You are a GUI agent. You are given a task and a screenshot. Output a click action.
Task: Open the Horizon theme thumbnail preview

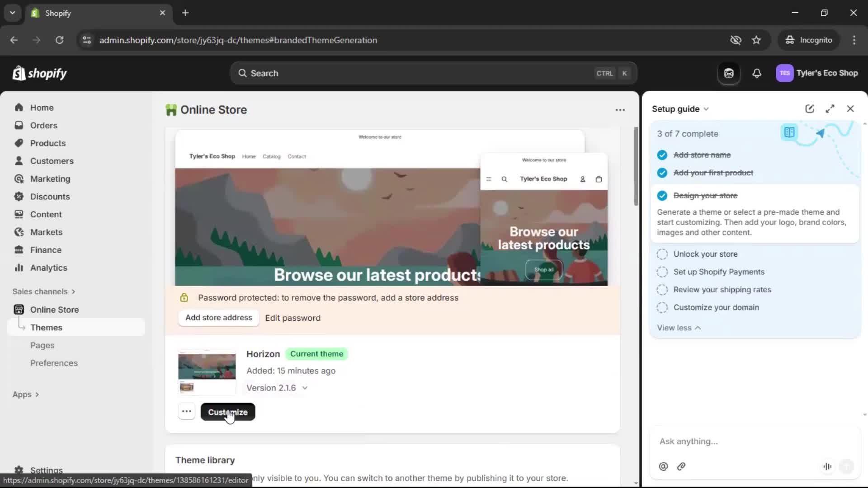click(206, 371)
